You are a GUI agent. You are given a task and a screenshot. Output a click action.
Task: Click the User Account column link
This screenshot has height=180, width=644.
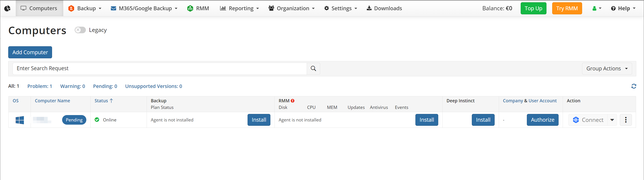(x=543, y=101)
